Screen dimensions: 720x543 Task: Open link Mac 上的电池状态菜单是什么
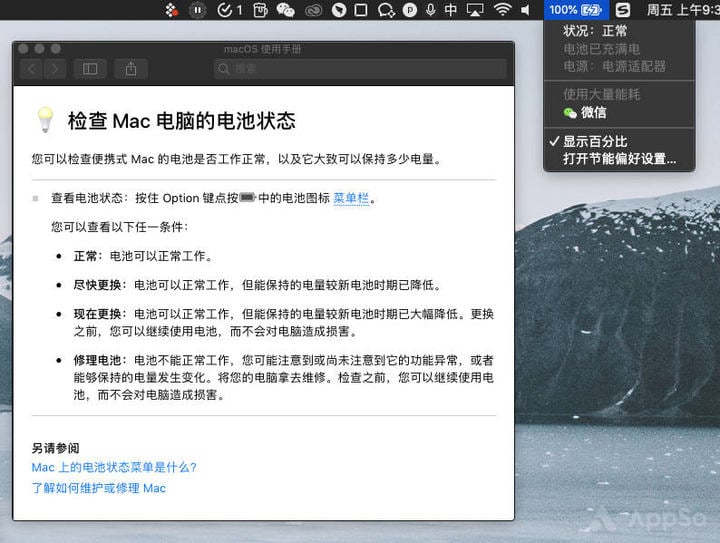(x=114, y=467)
